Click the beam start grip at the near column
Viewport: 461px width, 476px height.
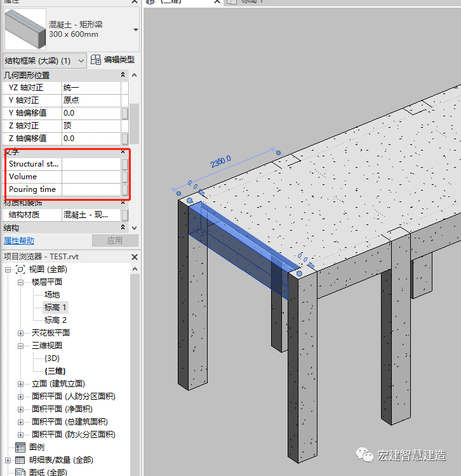click(x=190, y=200)
